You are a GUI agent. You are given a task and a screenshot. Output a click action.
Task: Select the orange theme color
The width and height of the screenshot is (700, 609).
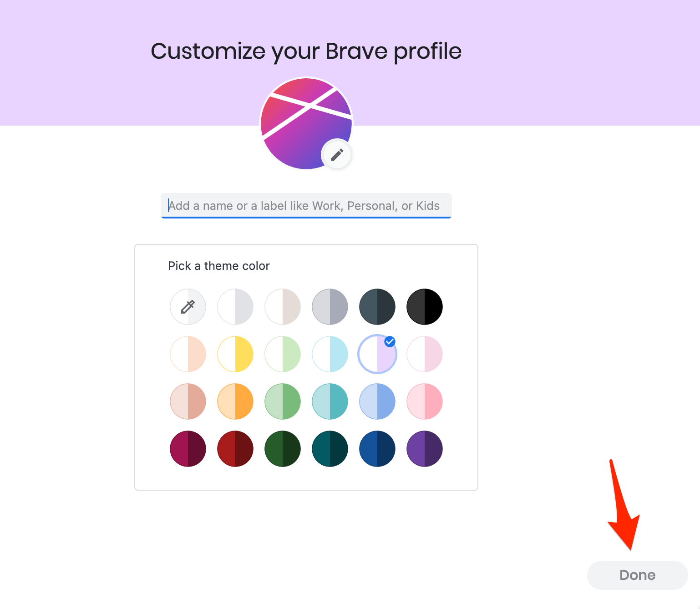[235, 401]
